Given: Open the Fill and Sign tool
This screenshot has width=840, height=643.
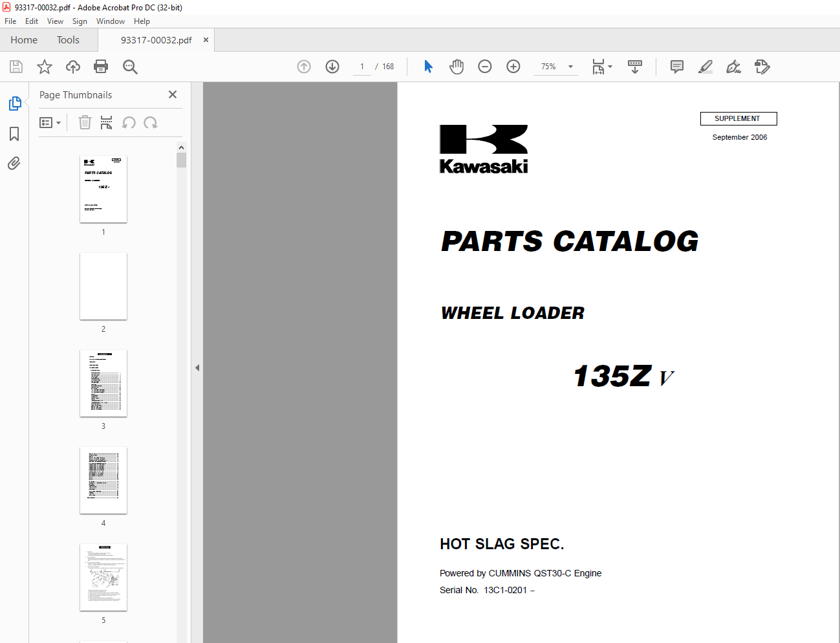Looking at the screenshot, I should [x=733, y=67].
